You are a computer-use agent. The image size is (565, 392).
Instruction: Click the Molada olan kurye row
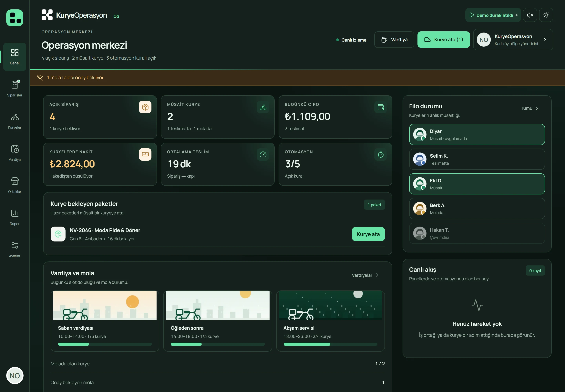218,364
